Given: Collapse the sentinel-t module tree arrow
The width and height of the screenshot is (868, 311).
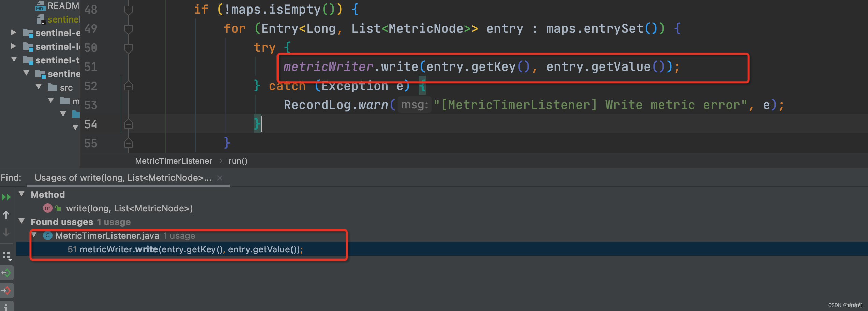Looking at the screenshot, I should point(14,59).
